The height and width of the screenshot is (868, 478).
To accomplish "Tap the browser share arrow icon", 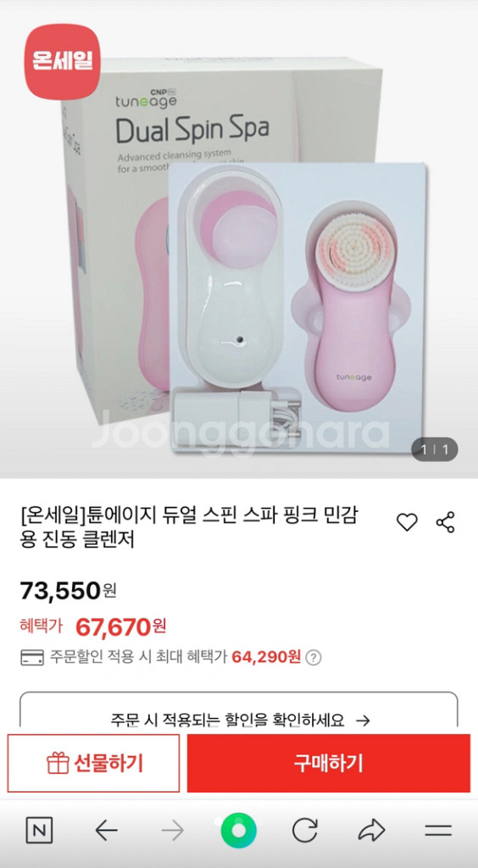I will pos(371,830).
